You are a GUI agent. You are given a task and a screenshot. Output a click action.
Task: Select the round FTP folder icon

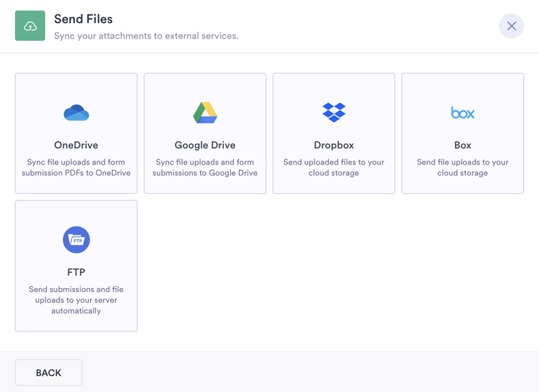[76, 240]
